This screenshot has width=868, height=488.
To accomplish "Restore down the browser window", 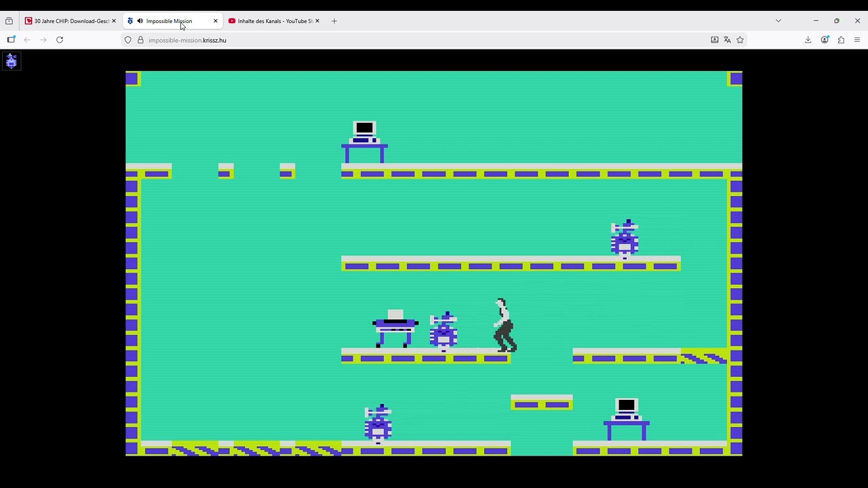I will [837, 21].
